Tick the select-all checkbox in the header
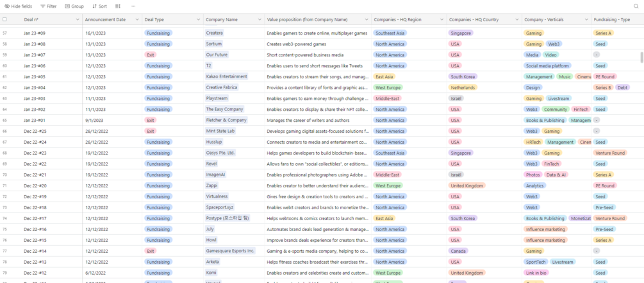This screenshot has width=644, height=283. click(4, 19)
